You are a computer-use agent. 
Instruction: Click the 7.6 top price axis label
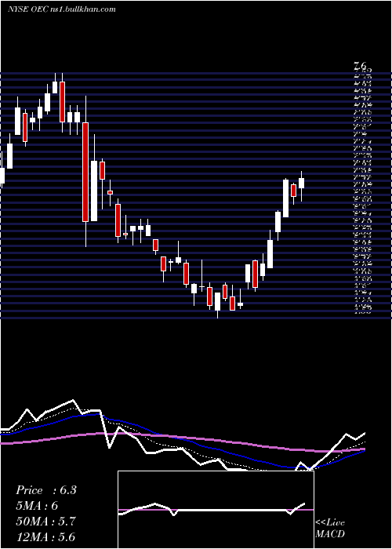360,65
